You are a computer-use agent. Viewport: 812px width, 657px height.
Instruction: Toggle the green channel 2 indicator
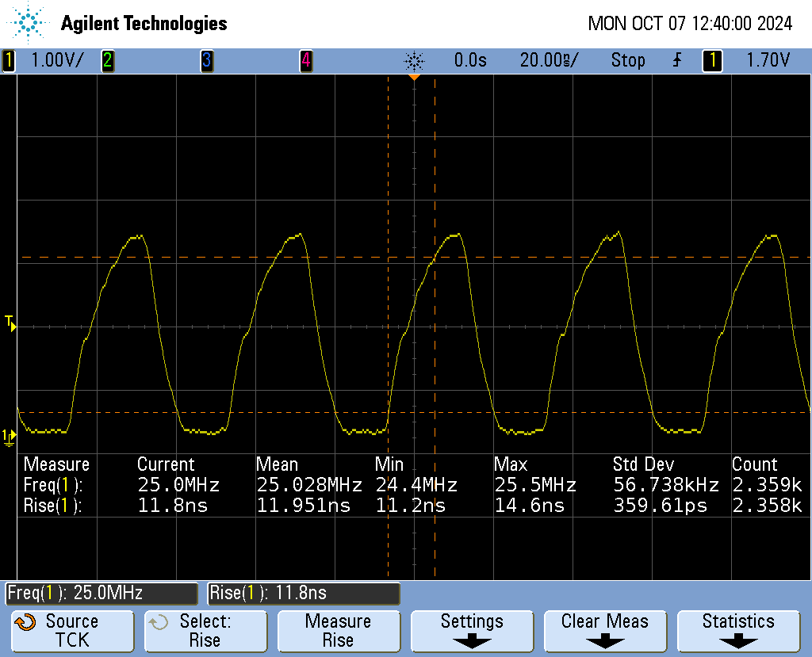[107, 60]
